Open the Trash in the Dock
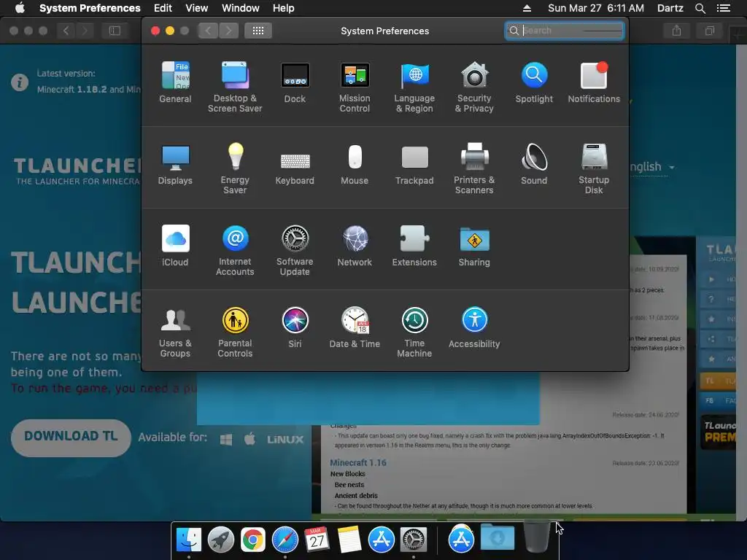 [x=536, y=537]
